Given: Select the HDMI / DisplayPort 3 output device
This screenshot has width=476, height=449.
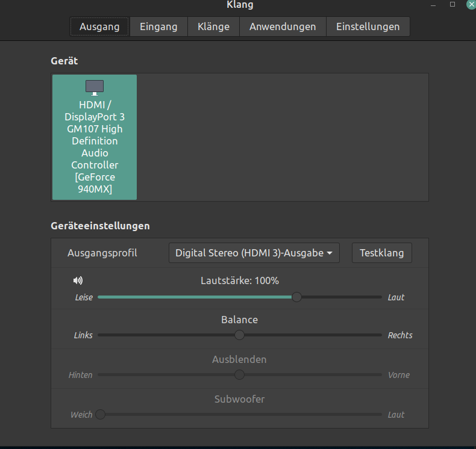Looking at the screenshot, I should [x=95, y=137].
